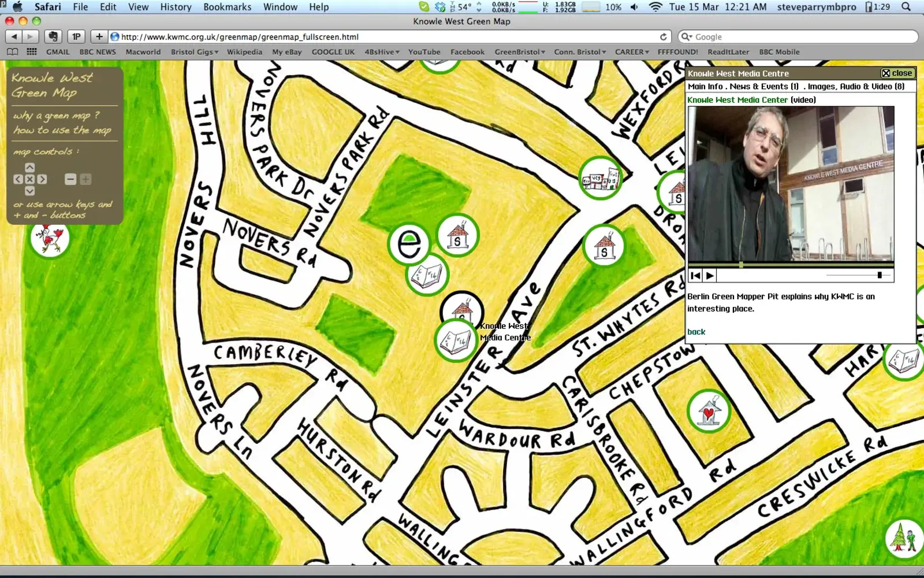The height and width of the screenshot is (578, 924).
Task: Pan the map right with the arrow control
Action: (42, 179)
